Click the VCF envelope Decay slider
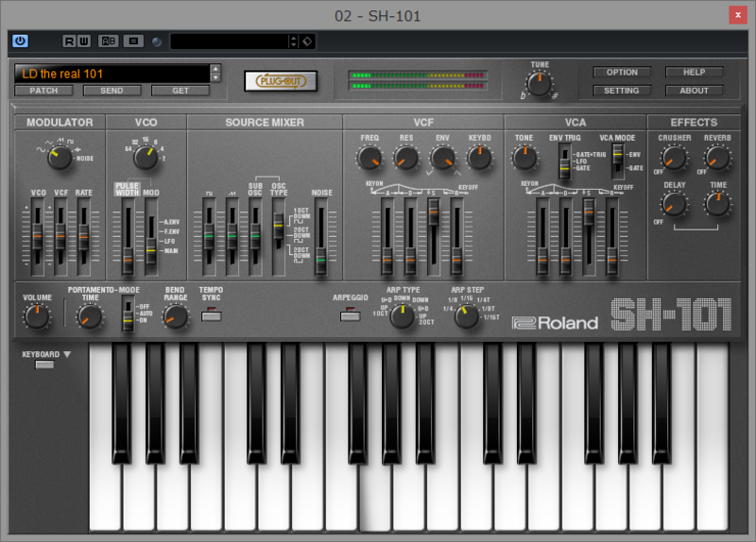This screenshot has width=756, height=542. coord(410,237)
